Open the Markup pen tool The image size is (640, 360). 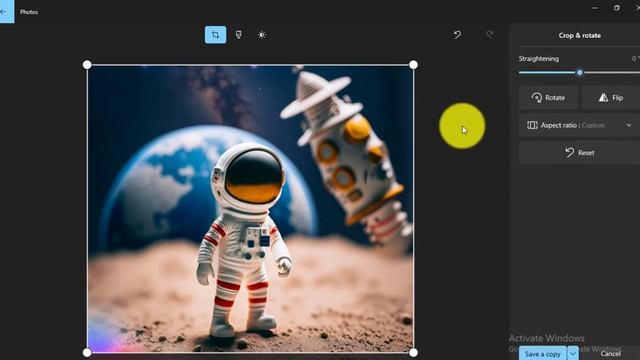[x=239, y=35]
